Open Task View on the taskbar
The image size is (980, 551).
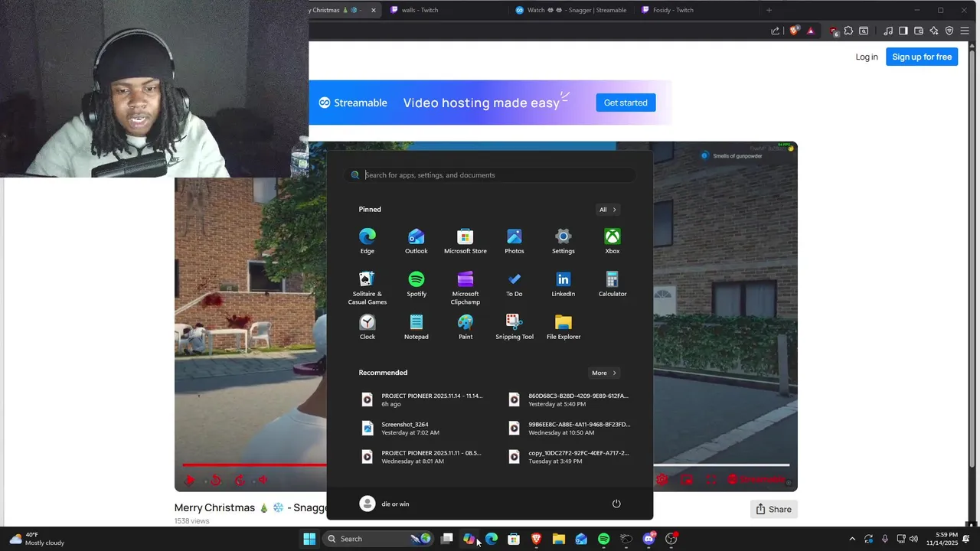447,539
